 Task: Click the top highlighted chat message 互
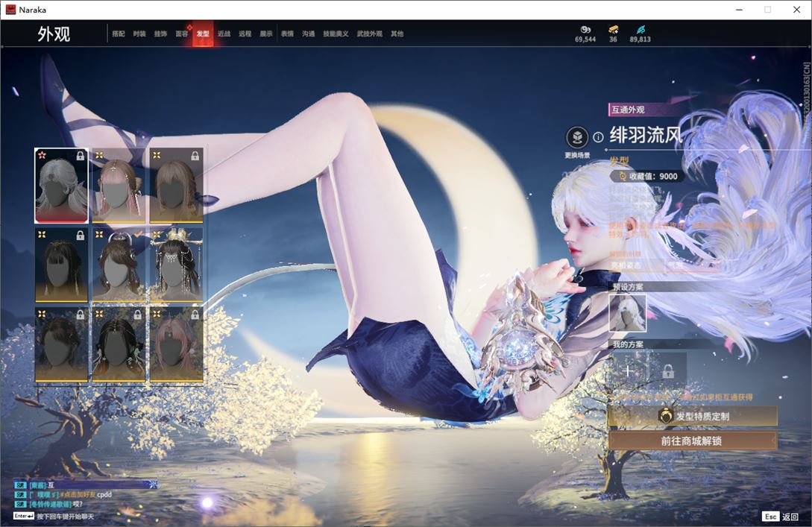(x=86, y=485)
